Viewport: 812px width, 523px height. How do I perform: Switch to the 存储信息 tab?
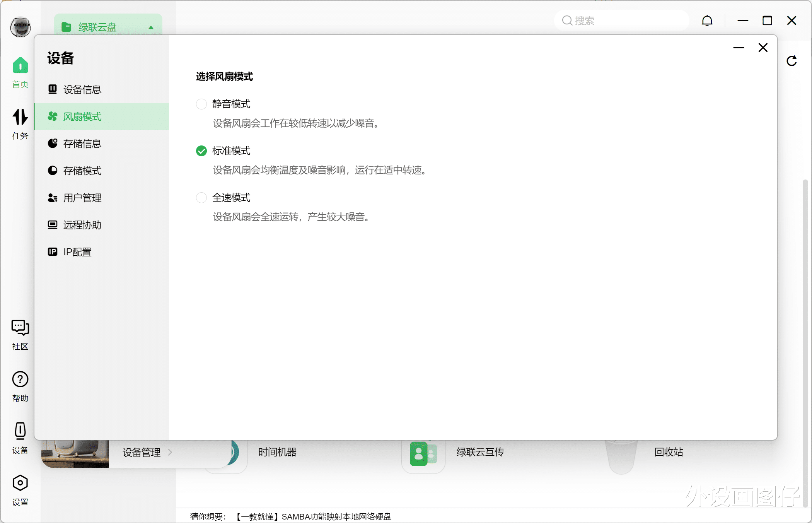(82, 144)
